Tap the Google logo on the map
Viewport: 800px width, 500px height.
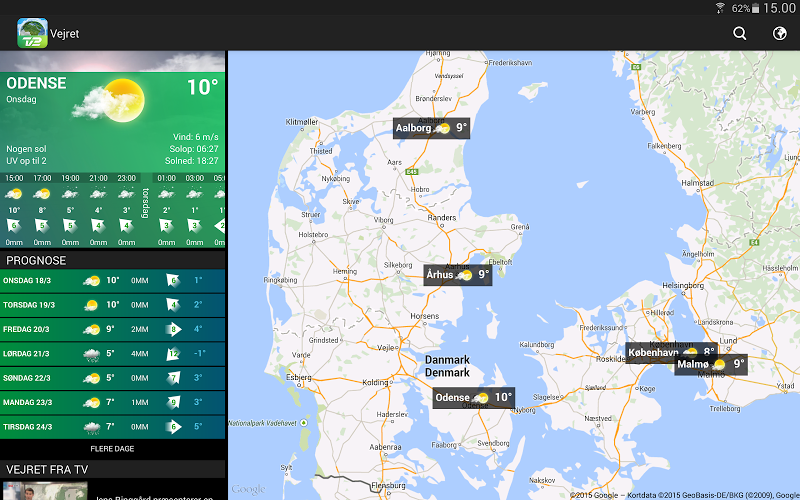point(248,489)
